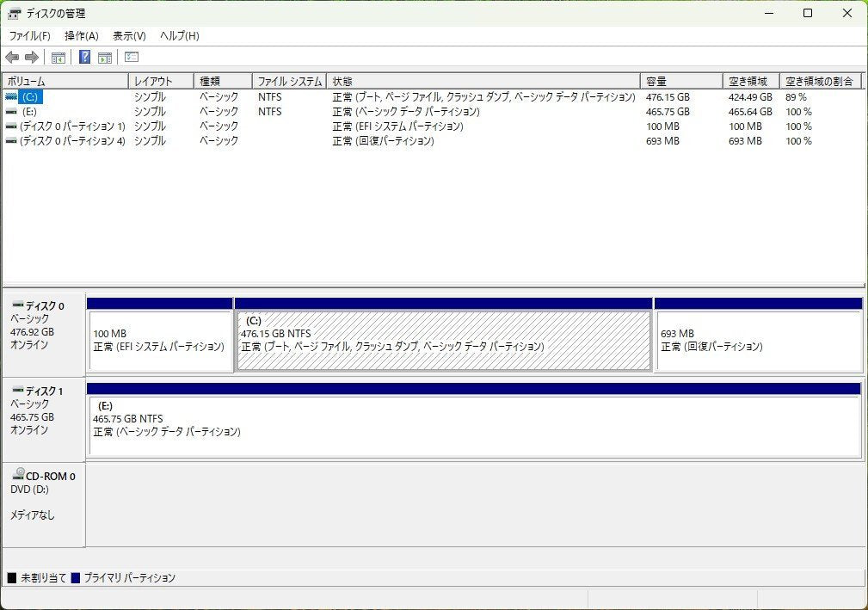Sort by the 空き領域 column header
This screenshot has height=610, width=868.
point(751,82)
